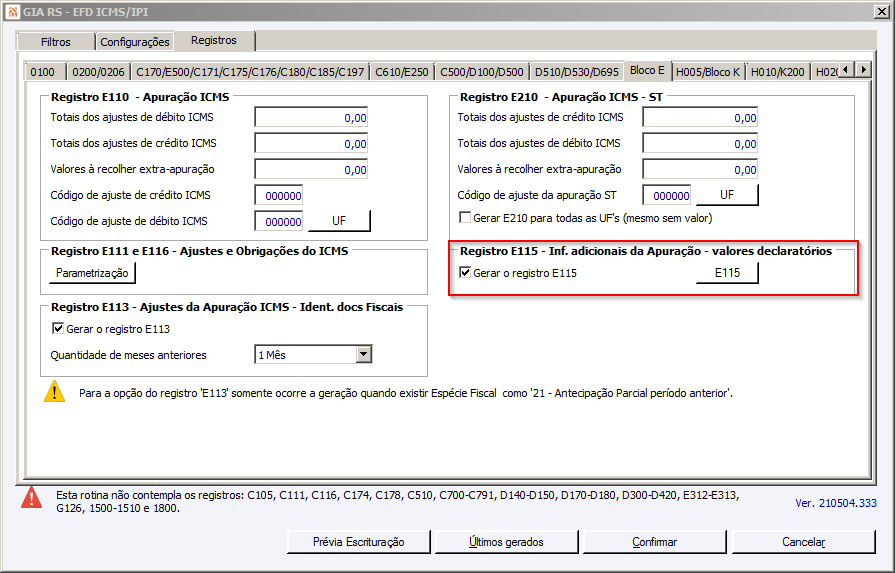Click Código de ajuste da apuração ST field
This screenshot has width=895, height=573.
click(x=667, y=195)
